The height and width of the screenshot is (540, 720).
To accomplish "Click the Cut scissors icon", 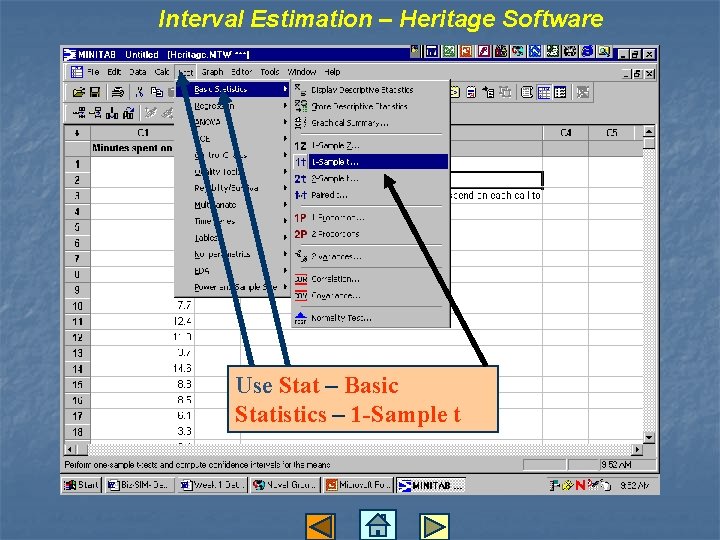I will pos(140,92).
